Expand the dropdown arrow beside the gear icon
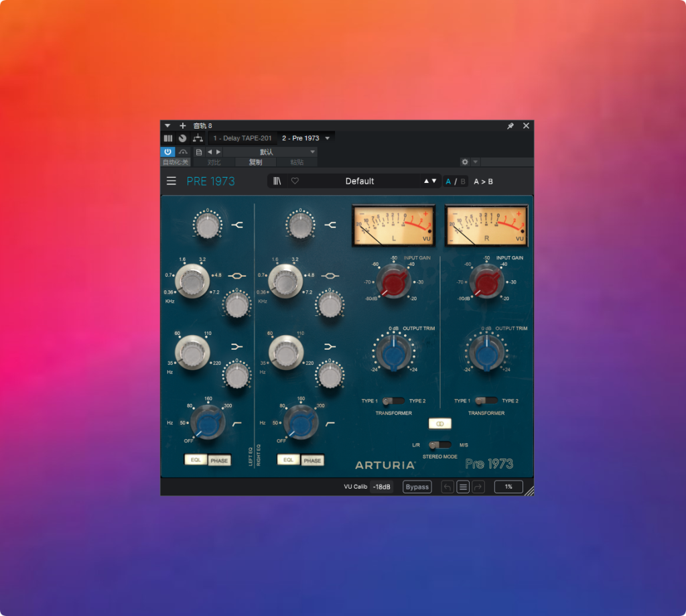Screen dimensions: 686x616 476,162
